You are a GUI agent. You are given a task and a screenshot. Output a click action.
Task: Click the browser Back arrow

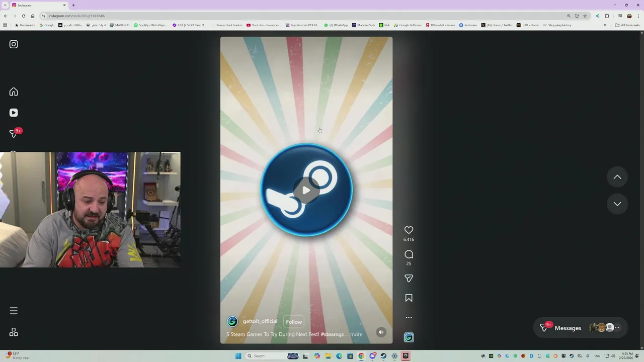(x=6, y=16)
